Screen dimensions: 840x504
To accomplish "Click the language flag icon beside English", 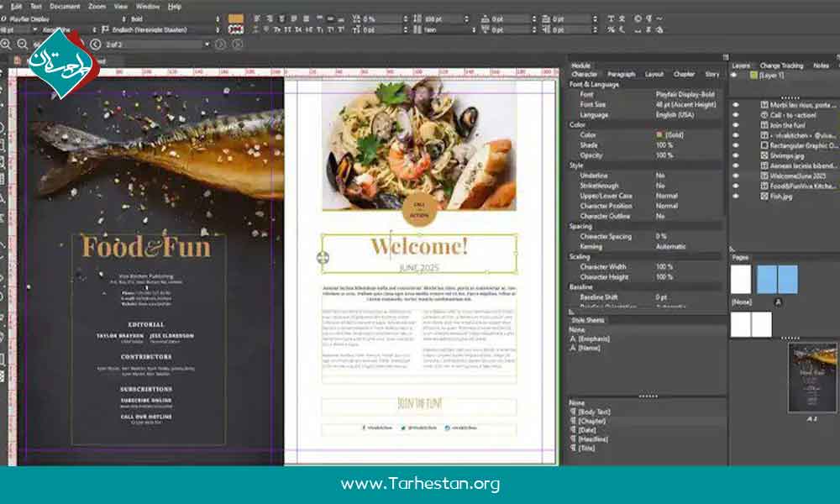I will coord(106,29).
